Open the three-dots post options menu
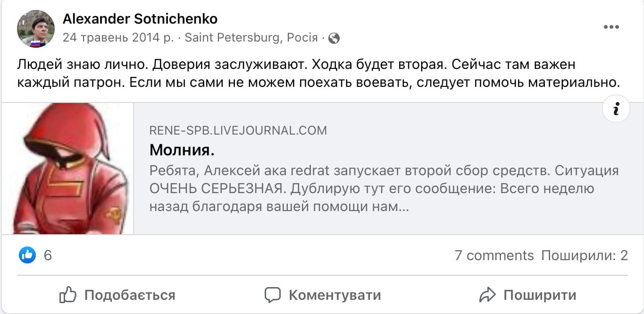This screenshot has width=644, height=314. click(611, 27)
